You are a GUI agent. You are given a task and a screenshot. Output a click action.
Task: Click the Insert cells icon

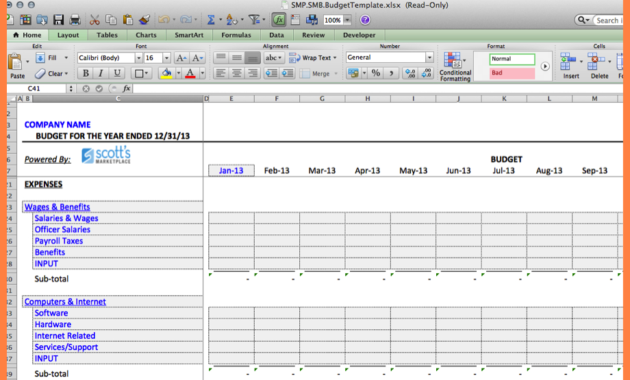click(569, 62)
